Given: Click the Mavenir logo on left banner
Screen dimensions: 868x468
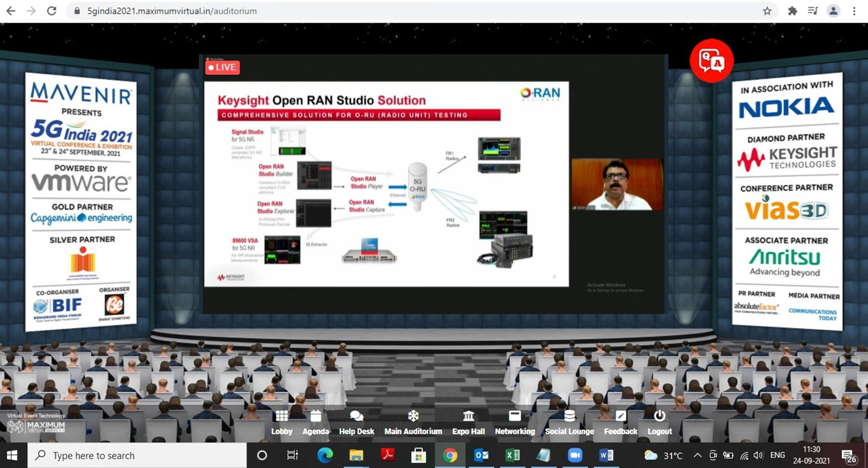Looking at the screenshot, I should tap(81, 94).
